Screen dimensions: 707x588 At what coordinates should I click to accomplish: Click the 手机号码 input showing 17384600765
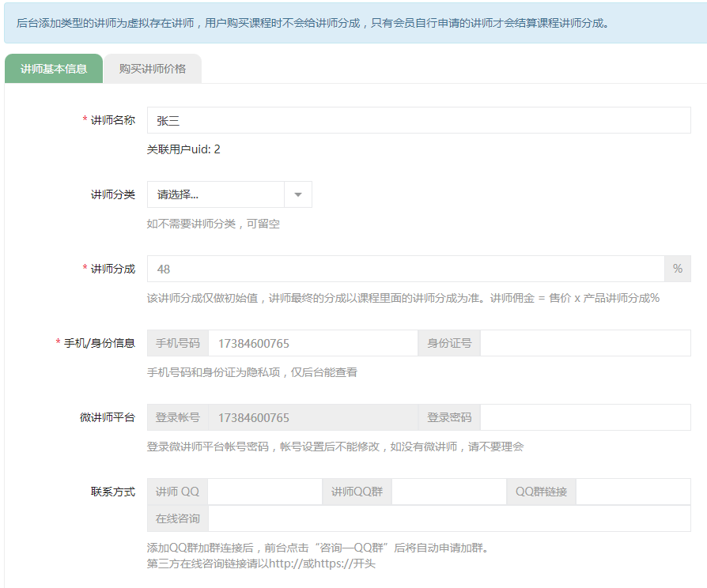pyautogui.click(x=313, y=343)
